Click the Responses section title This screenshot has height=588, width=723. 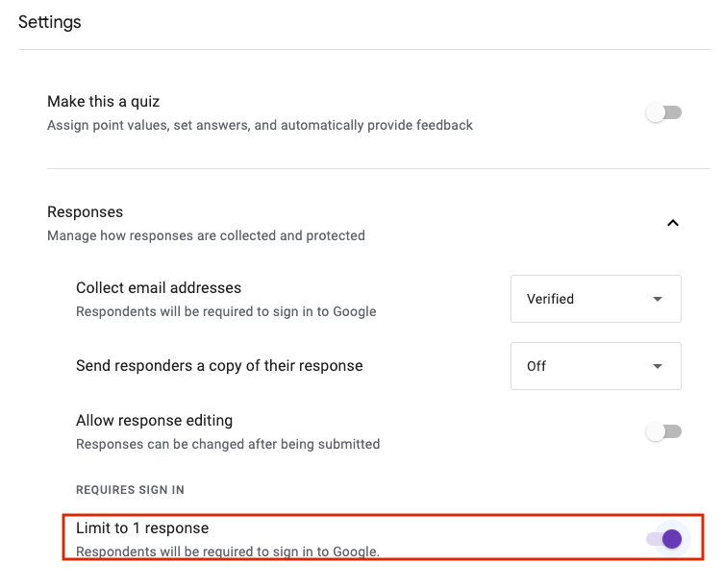(x=86, y=212)
